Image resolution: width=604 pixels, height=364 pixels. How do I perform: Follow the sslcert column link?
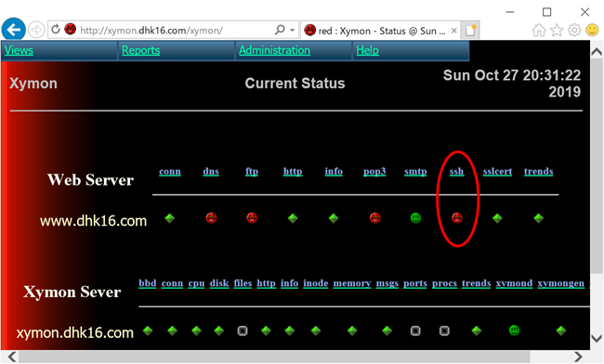(497, 172)
